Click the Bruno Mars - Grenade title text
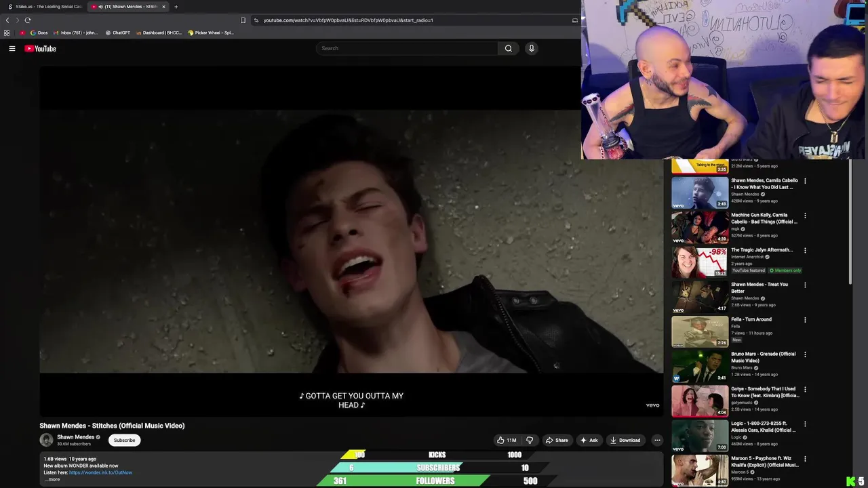868x488 pixels. (x=764, y=357)
